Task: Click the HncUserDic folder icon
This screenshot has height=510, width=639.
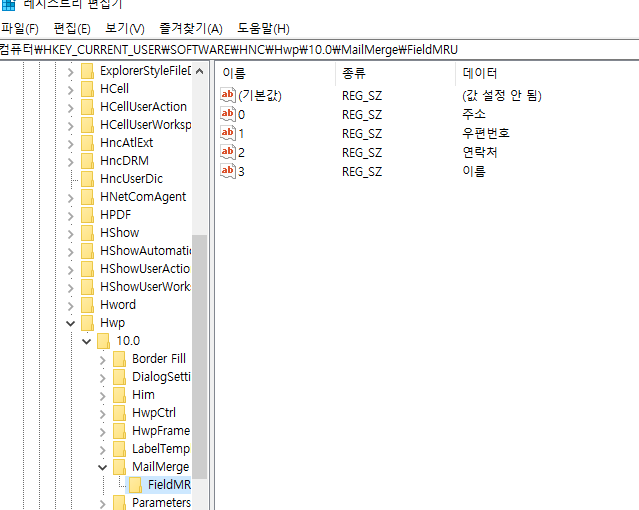Action: (x=87, y=179)
